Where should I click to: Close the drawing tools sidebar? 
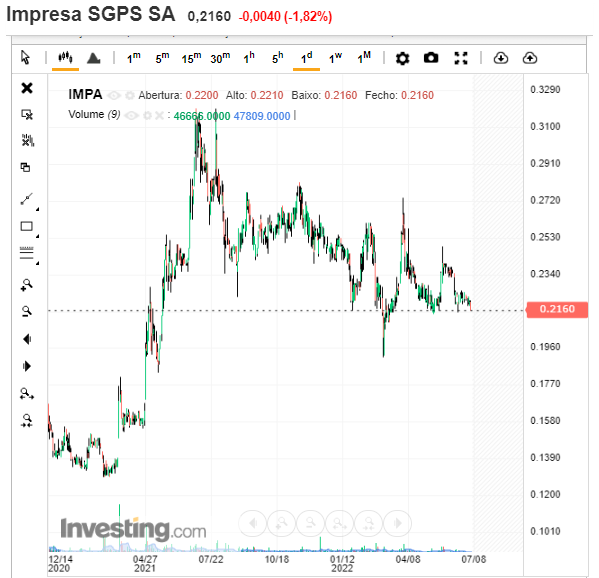pyautogui.click(x=27, y=88)
